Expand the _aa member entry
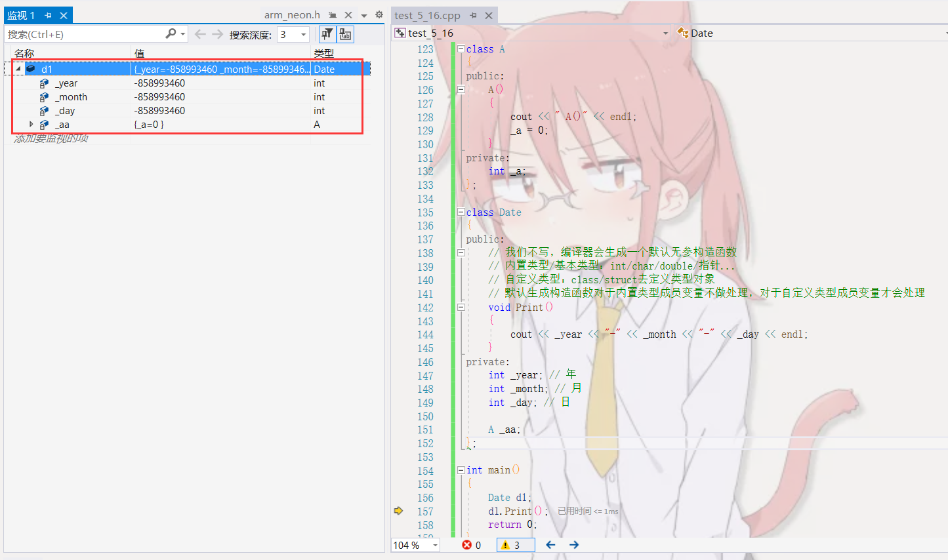Image resolution: width=948 pixels, height=560 pixels. (x=31, y=124)
